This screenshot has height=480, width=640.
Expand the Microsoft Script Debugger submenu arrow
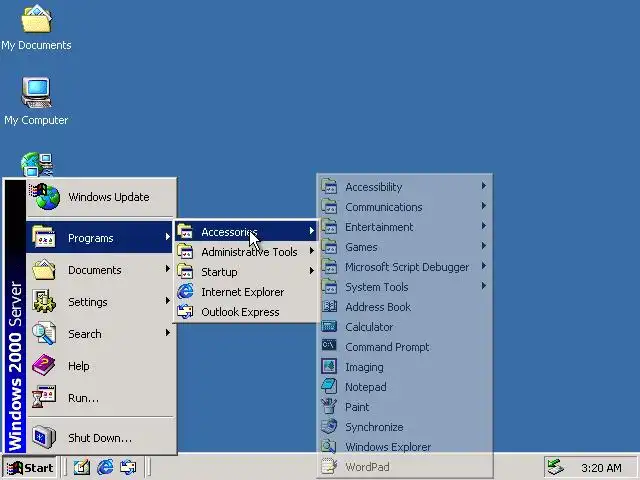pyautogui.click(x=484, y=266)
